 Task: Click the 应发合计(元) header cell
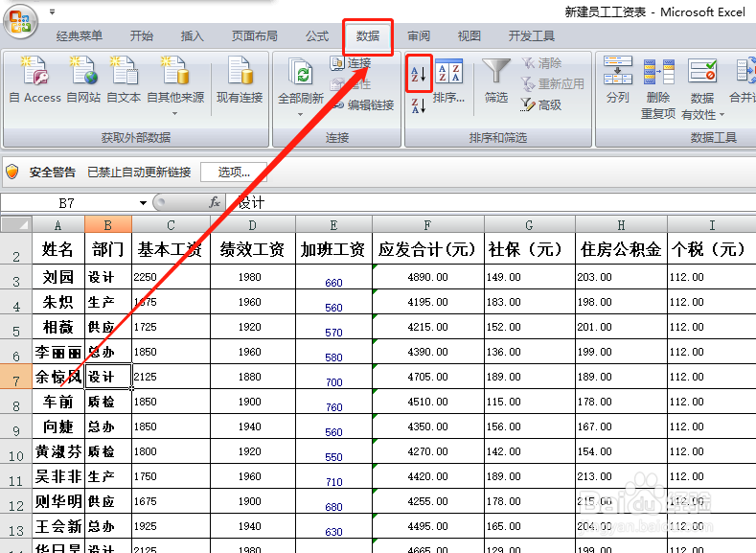tap(427, 249)
